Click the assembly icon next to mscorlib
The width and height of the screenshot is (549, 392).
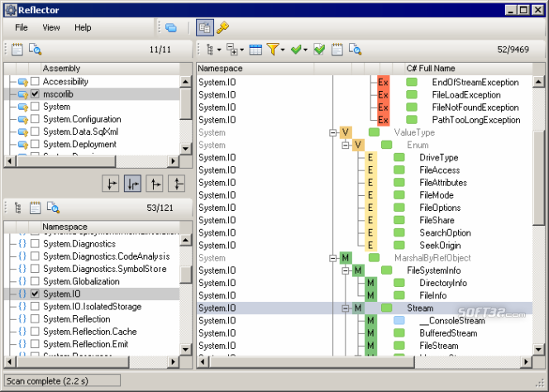pyautogui.click(x=23, y=94)
